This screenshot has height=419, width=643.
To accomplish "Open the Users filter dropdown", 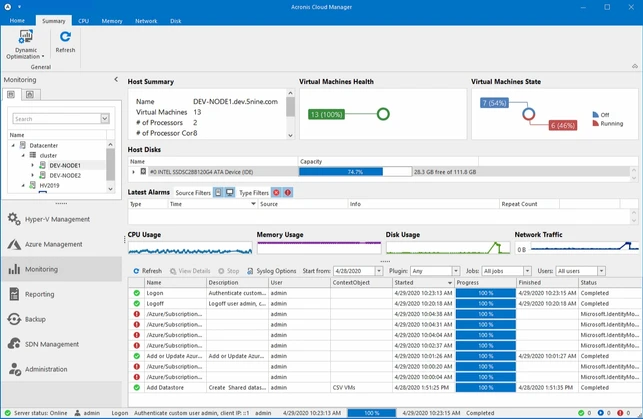I will point(601,271).
